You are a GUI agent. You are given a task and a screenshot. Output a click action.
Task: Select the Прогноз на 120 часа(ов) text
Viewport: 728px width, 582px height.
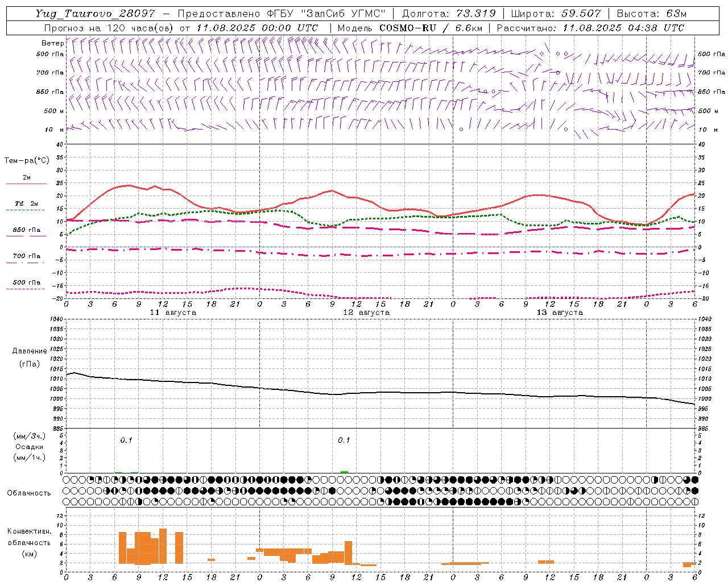(110, 28)
